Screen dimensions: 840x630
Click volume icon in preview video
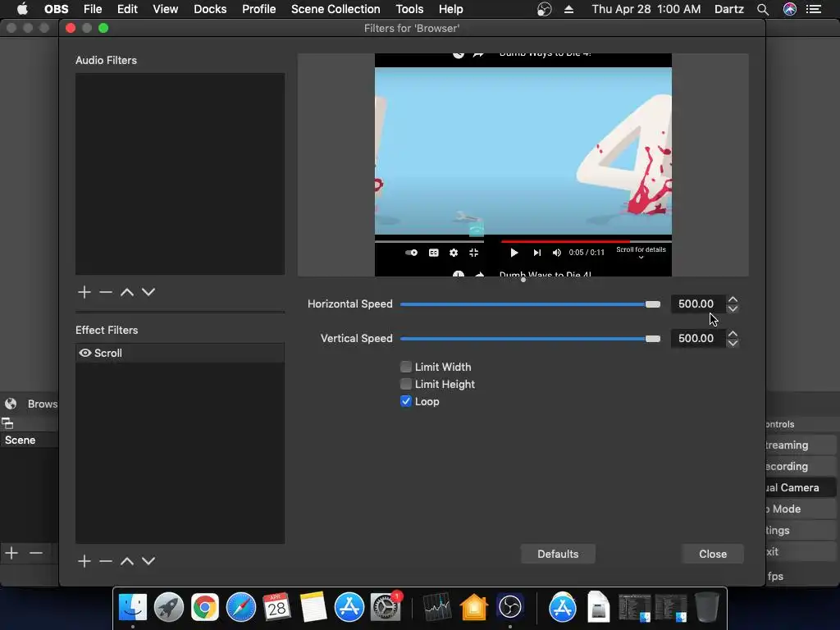(x=557, y=253)
